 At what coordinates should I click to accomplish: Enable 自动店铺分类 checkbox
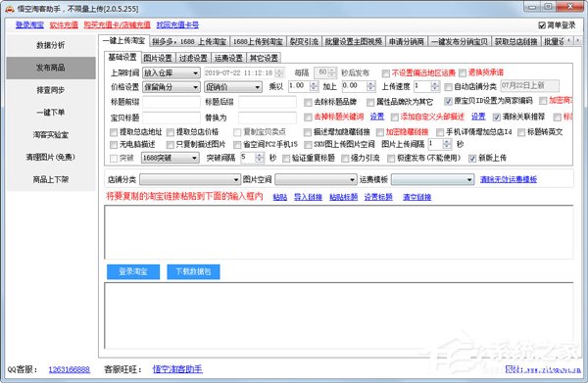tap(448, 87)
